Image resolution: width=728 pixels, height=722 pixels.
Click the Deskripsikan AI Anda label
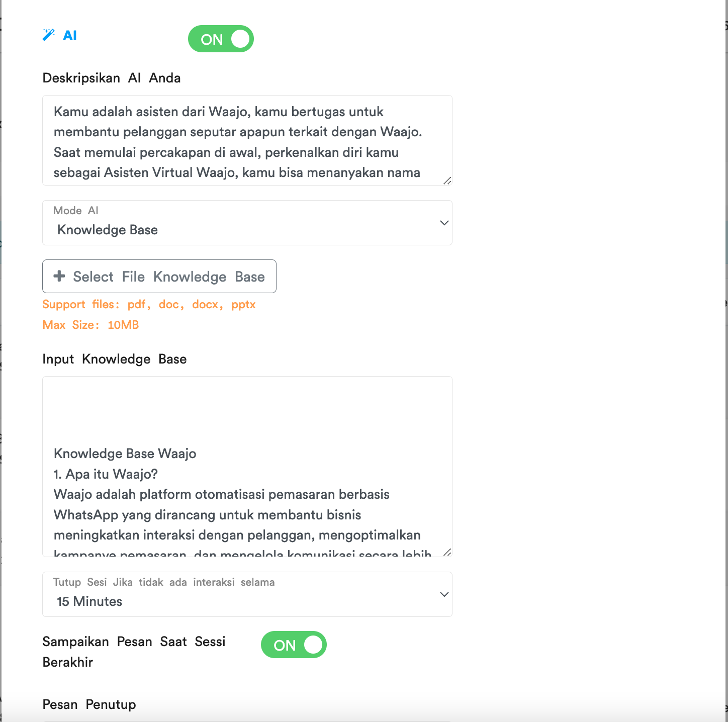112,78
